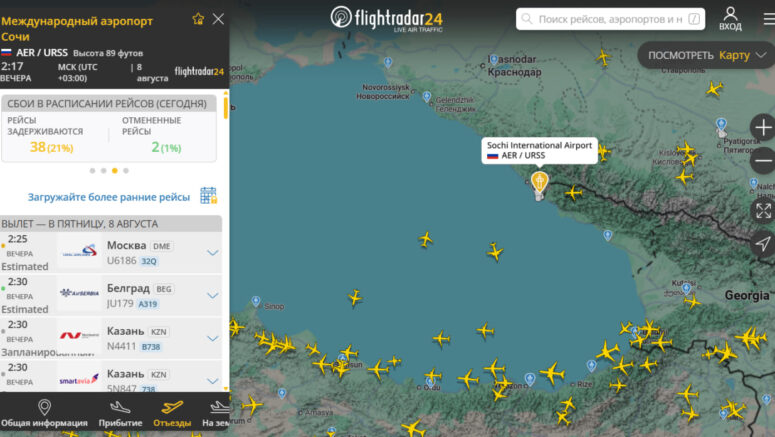Open calendar icon for earlier flights

point(209,196)
